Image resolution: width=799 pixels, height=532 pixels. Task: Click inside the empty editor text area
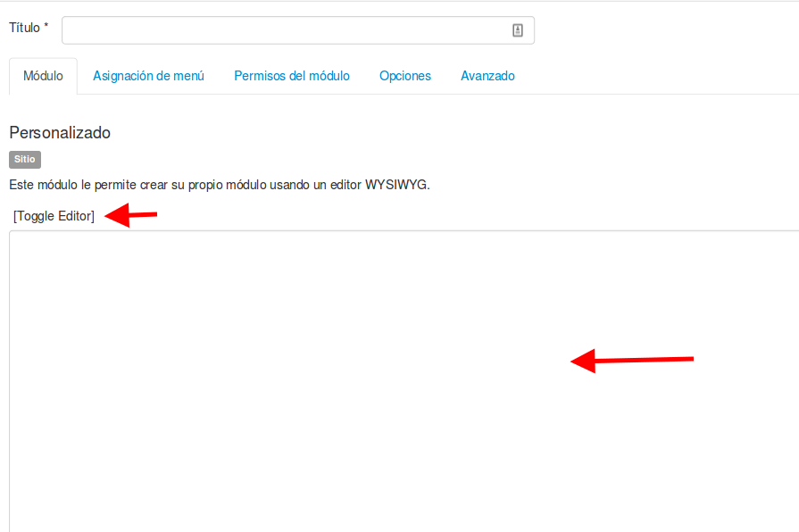coord(404,381)
